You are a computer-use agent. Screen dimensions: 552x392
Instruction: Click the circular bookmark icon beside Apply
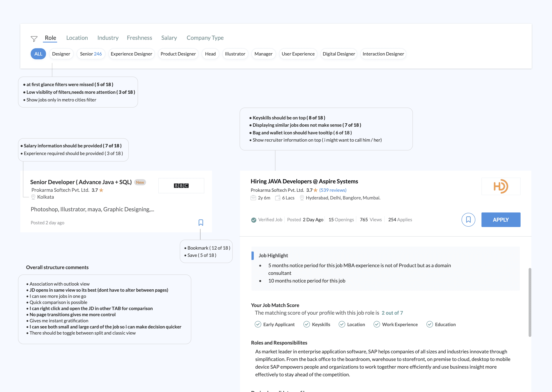[x=468, y=219]
